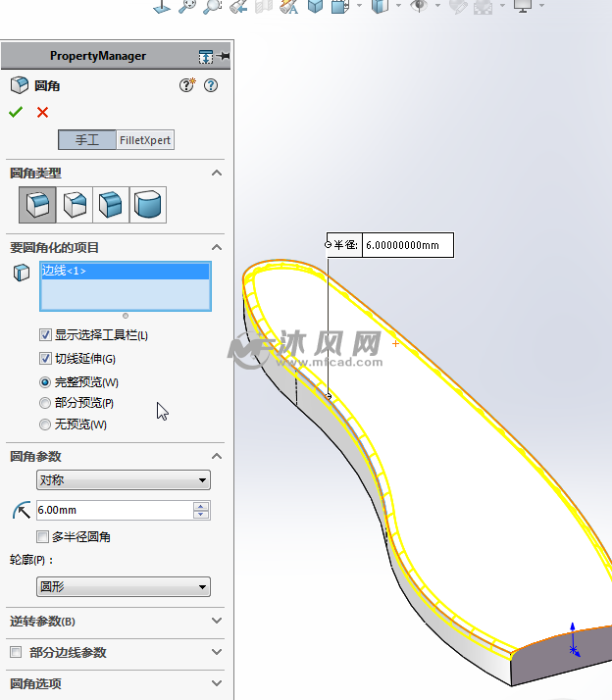Open the dropdown arrow beside the View Orientation icon
Image resolution: width=612 pixels, height=700 pixels.
pos(359,6)
